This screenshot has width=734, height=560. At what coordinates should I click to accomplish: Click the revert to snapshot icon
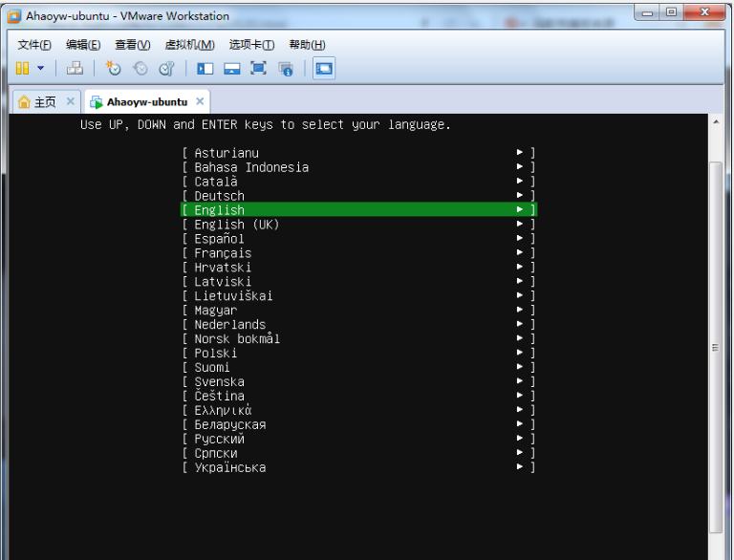pyautogui.click(x=140, y=68)
